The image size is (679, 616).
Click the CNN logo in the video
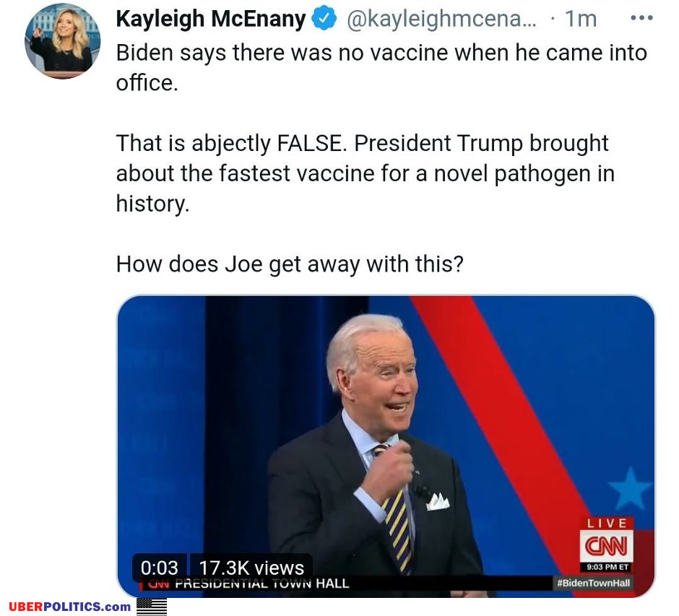click(x=606, y=545)
